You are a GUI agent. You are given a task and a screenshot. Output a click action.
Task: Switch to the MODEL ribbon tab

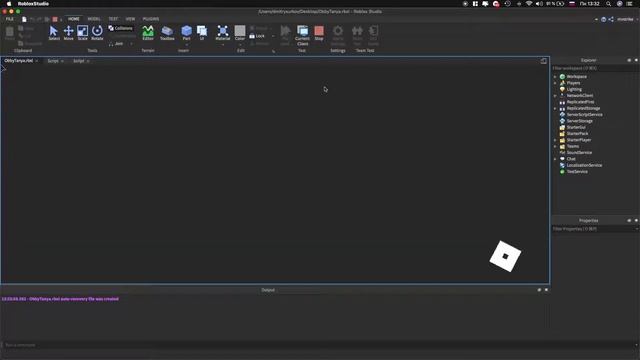pyautogui.click(x=94, y=19)
